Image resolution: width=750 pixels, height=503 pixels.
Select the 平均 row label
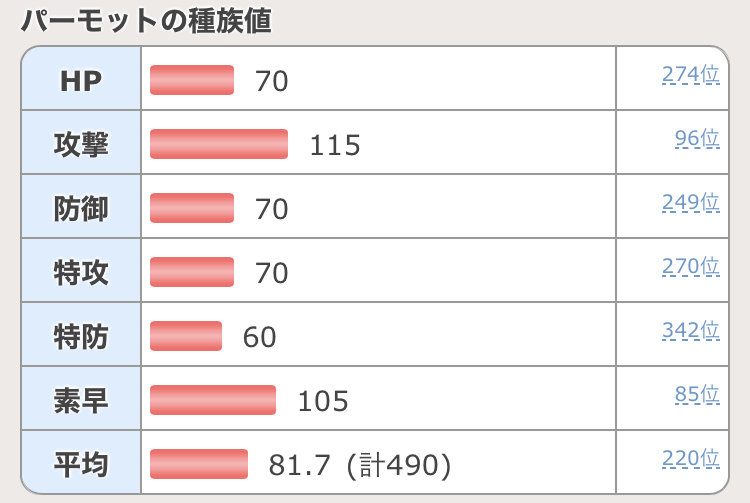tap(81, 464)
